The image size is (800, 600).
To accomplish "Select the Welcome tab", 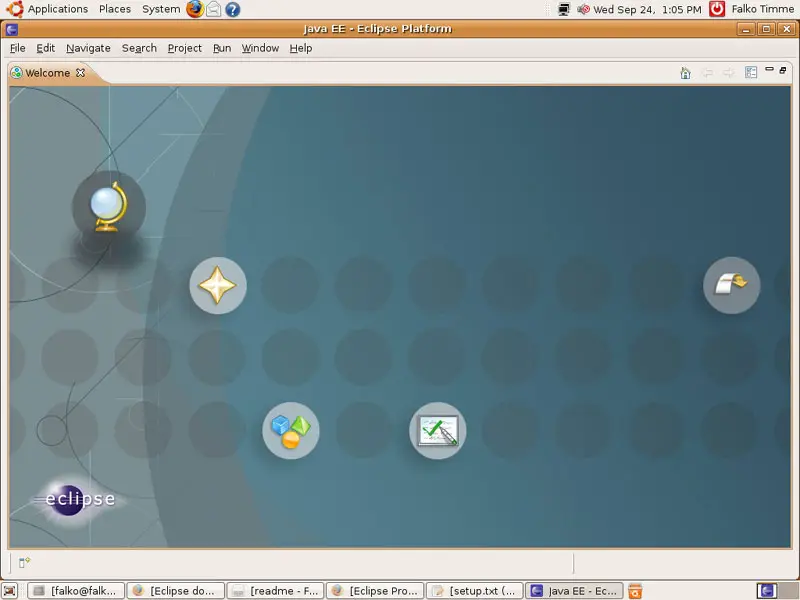I will click(x=47, y=73).
